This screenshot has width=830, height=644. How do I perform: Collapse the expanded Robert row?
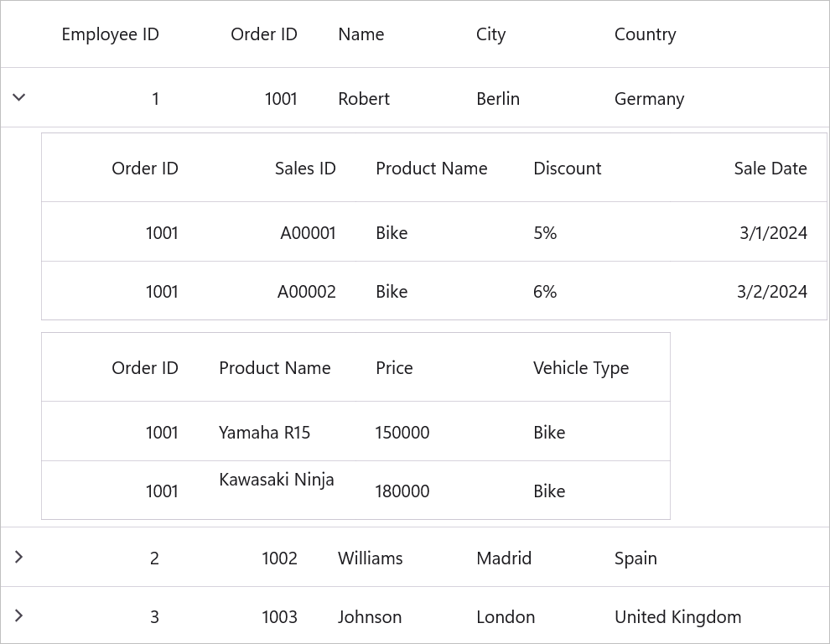coord(19,98)
